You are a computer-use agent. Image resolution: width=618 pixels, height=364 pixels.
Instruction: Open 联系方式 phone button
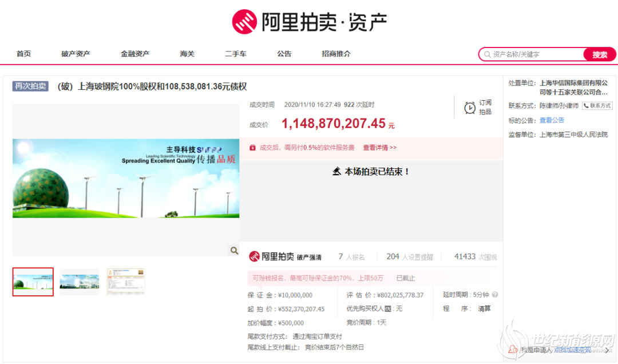pos(597,106)
